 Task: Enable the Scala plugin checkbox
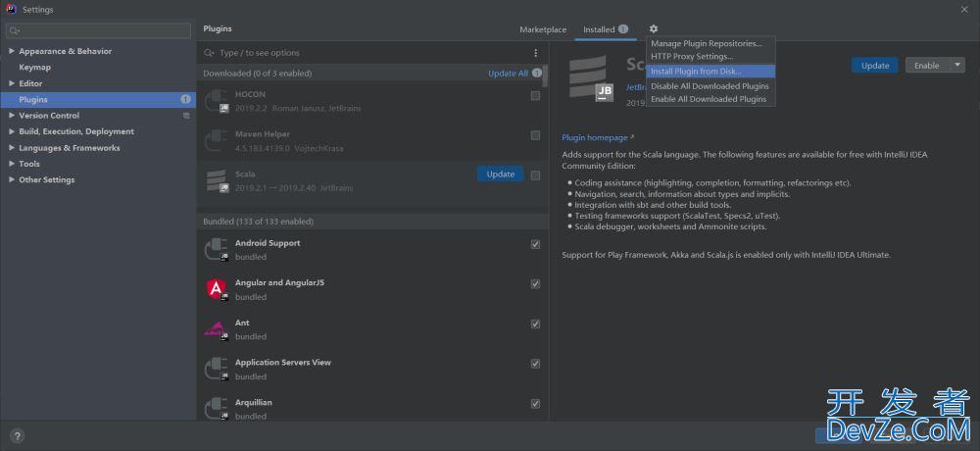click(x=536, y=175)
